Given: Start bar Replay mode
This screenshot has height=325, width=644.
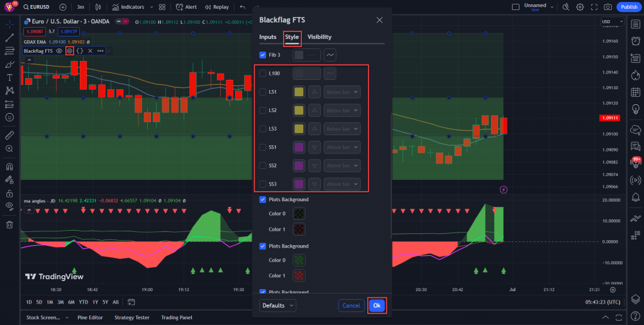Looking at the screenshot, I should coord(216,7).
